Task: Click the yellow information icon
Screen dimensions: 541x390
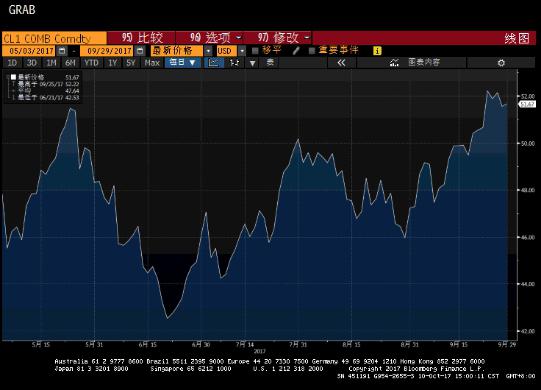Action: coord(377,51)
